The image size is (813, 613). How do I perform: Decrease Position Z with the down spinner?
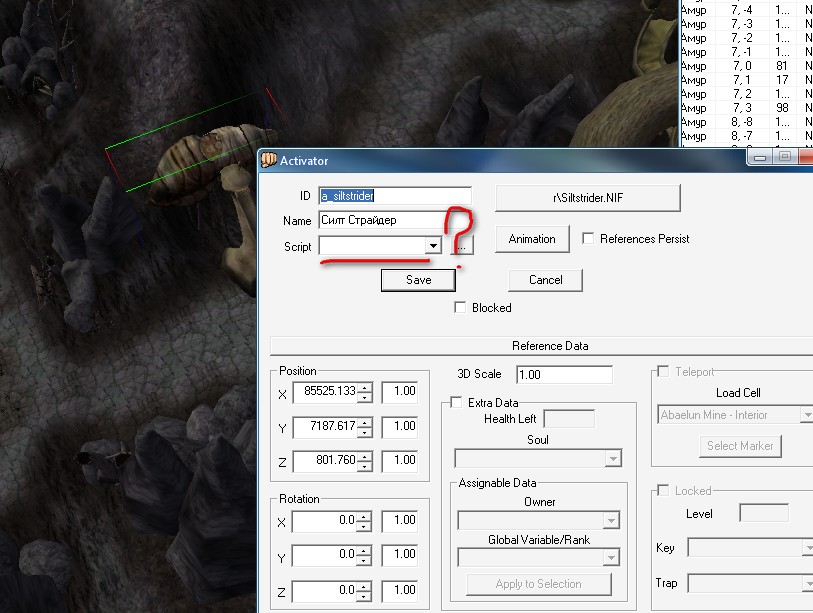[365, 466]
